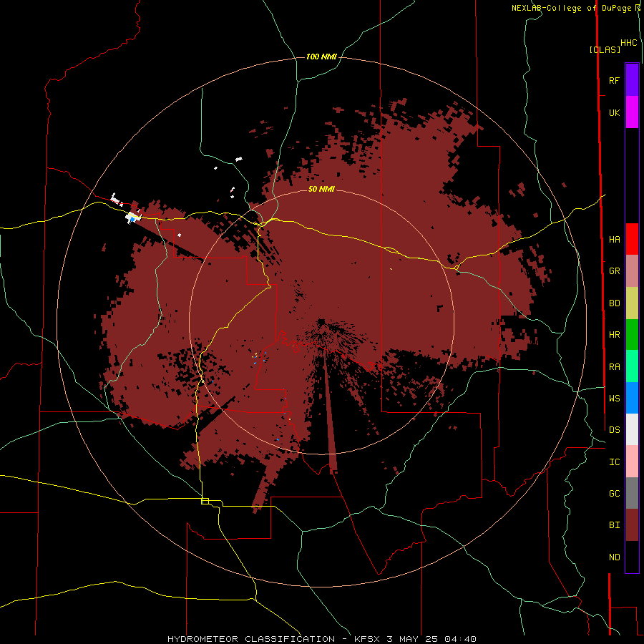Click the '50 NMI' range ring label
This screenshot has height=644, width=644.
(x=321, y=189)
